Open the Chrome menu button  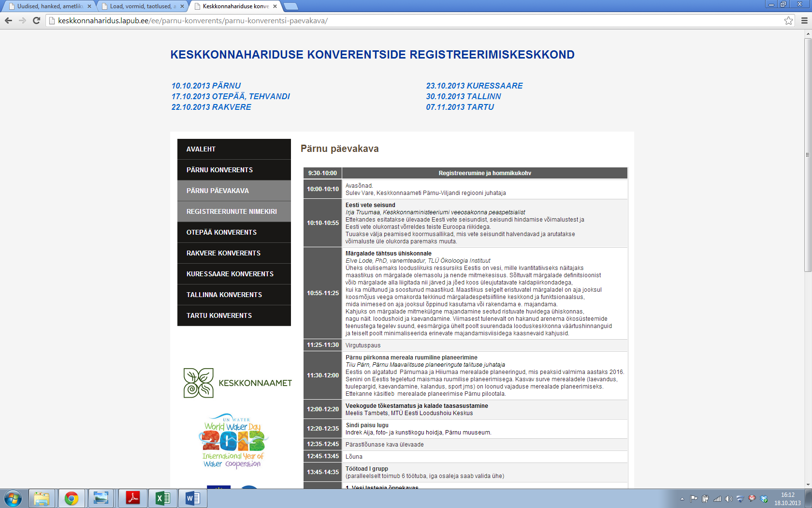[x=804, y=20]
